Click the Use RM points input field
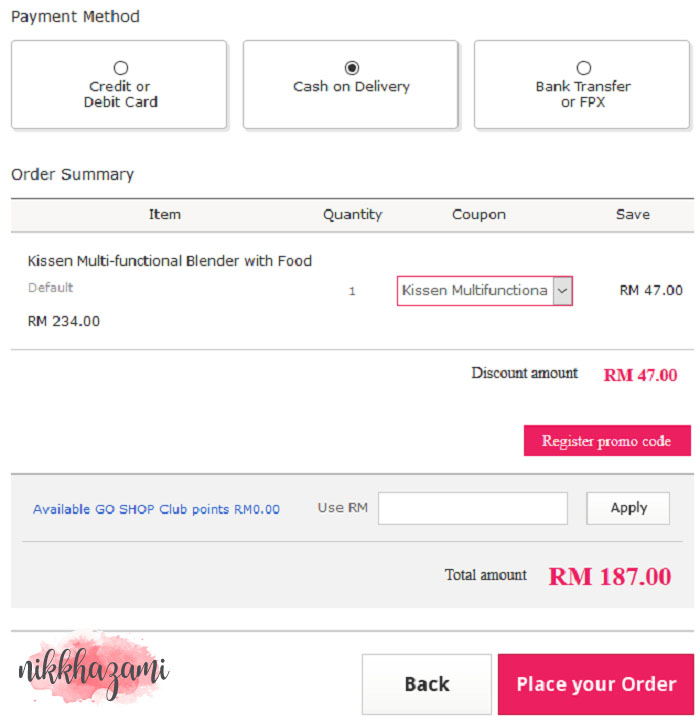The height and width of the screenshot is (723, 700). 472,508
